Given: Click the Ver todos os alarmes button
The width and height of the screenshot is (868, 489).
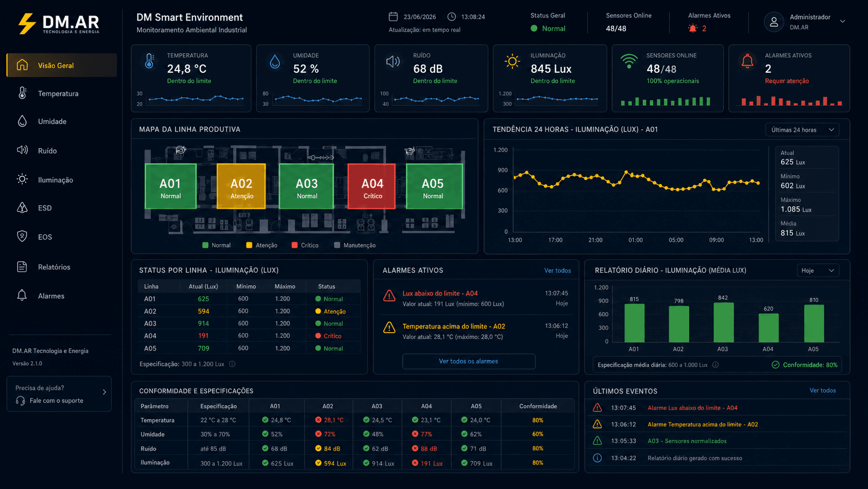Looking at the screenshot, I should (469, 361).
